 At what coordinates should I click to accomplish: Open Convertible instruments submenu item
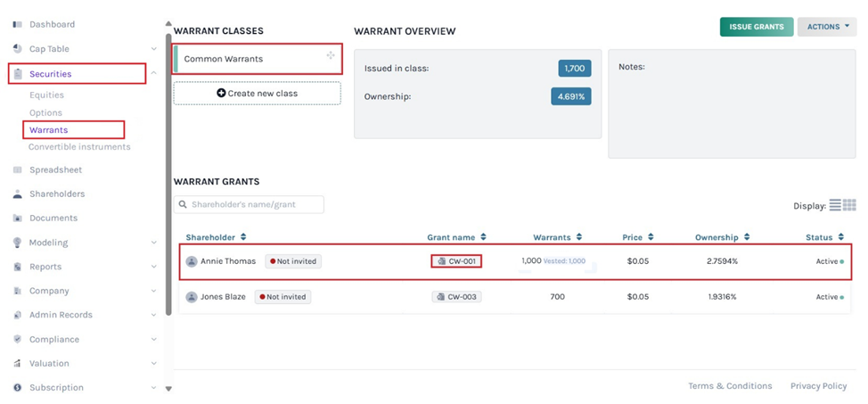(x=79, y=146)
